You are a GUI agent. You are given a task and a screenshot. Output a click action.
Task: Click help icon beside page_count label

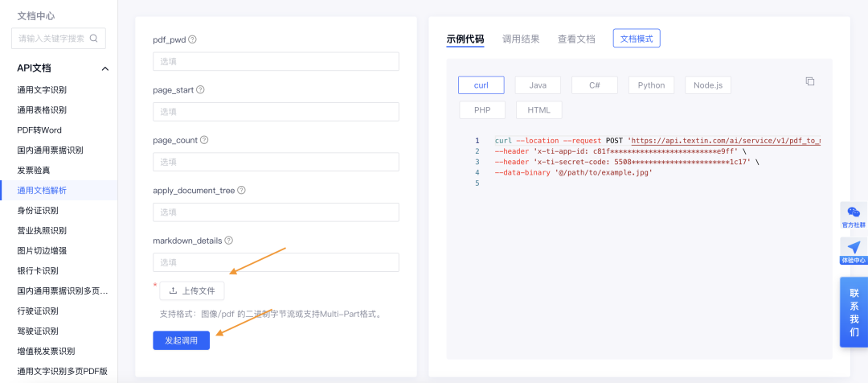204,140
